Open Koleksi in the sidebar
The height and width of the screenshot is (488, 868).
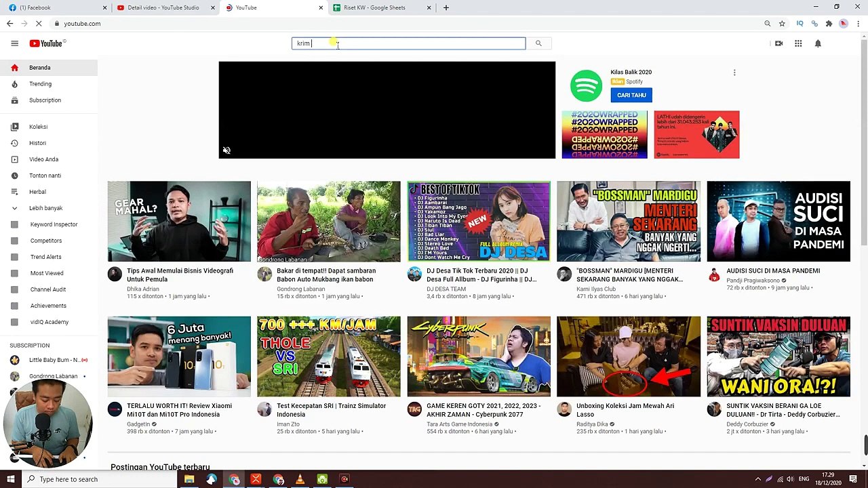point(49,127)
